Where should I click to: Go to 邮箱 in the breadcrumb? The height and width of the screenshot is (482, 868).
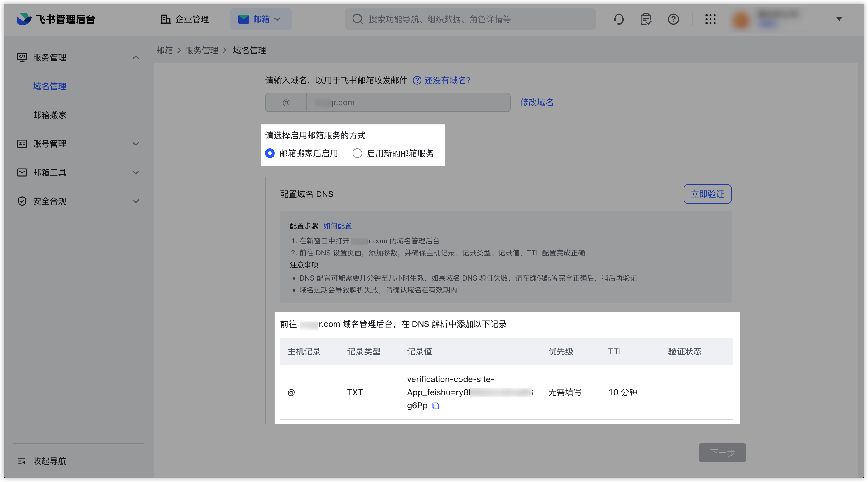pos(164,50)
